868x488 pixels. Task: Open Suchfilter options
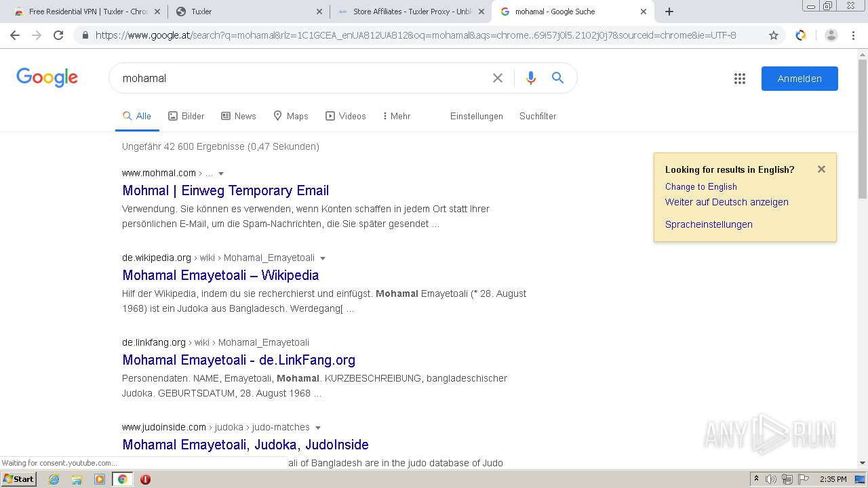(x=538, y=116)
